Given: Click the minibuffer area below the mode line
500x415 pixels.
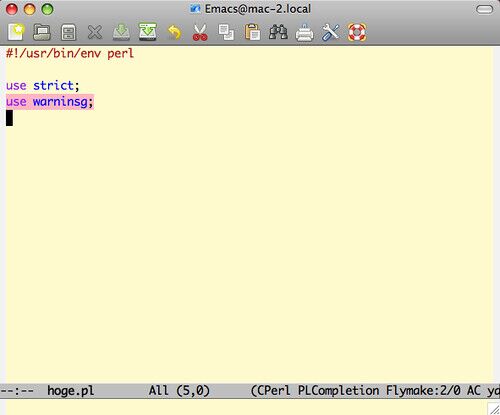Looking at the screenshot, I should (x=247, y=407).
